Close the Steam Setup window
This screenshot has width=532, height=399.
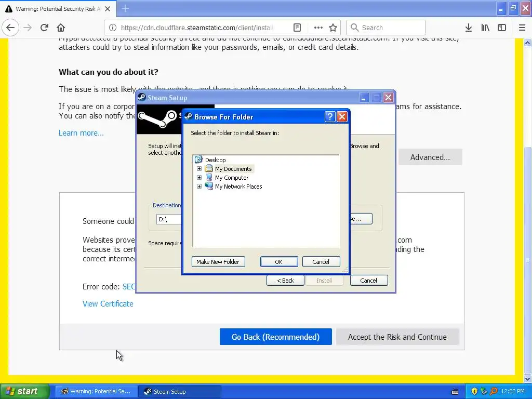tap(388, 98)
